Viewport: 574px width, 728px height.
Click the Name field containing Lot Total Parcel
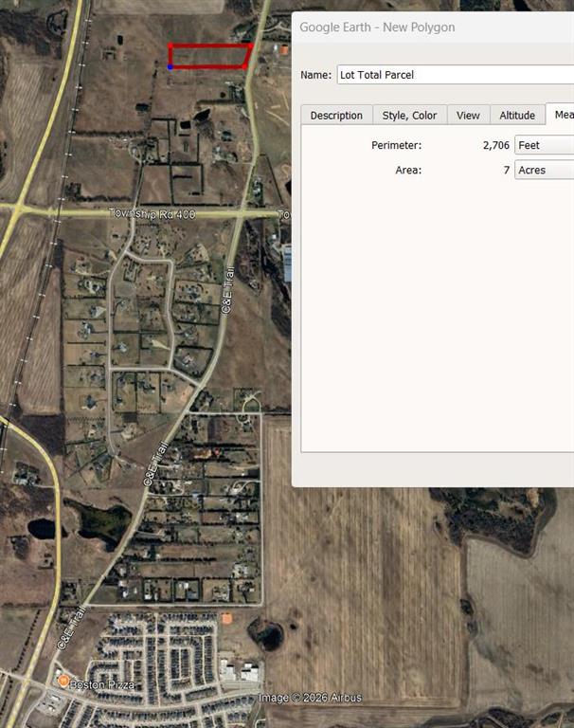coord(455,75)
